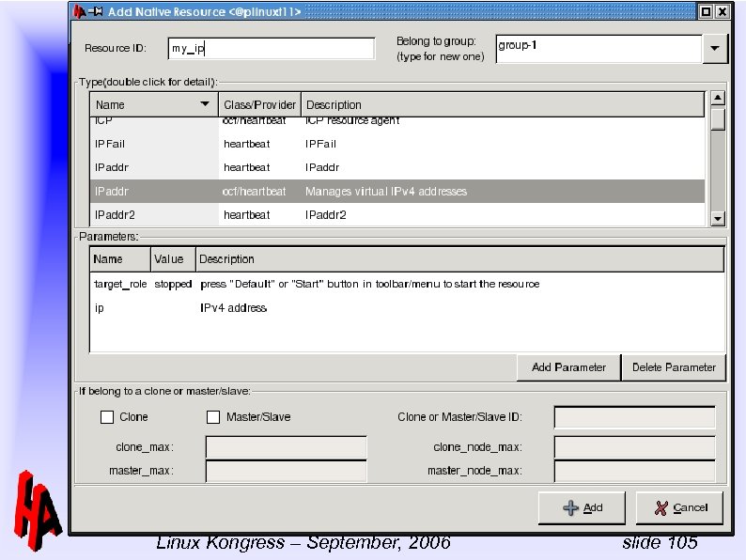
Task: Click the Resource ID input field
Action: tap(272, 48)
